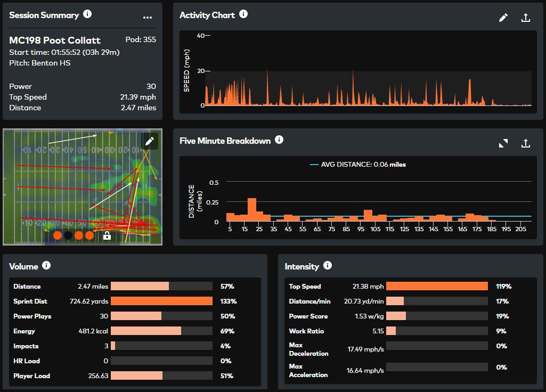This screenshot has width=546, height=392.
Task: Click the 133% Sprint Dist percentage
Action: click(229, 301)
